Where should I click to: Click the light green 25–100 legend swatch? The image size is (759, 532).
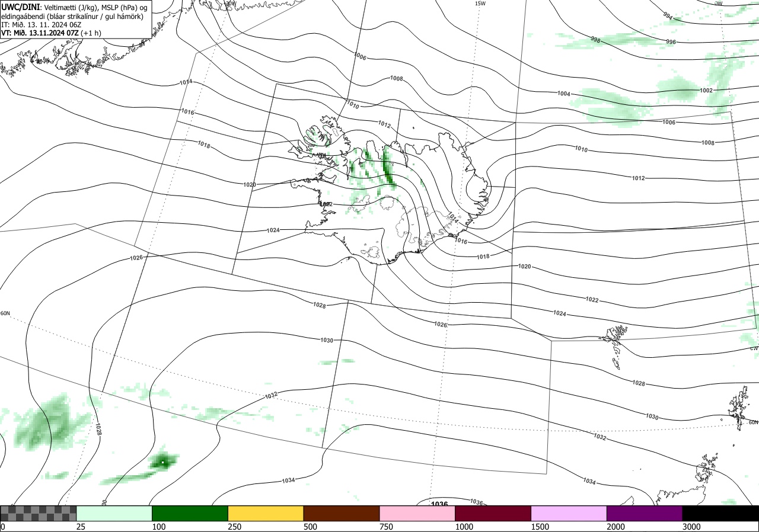tap(114, 513)
